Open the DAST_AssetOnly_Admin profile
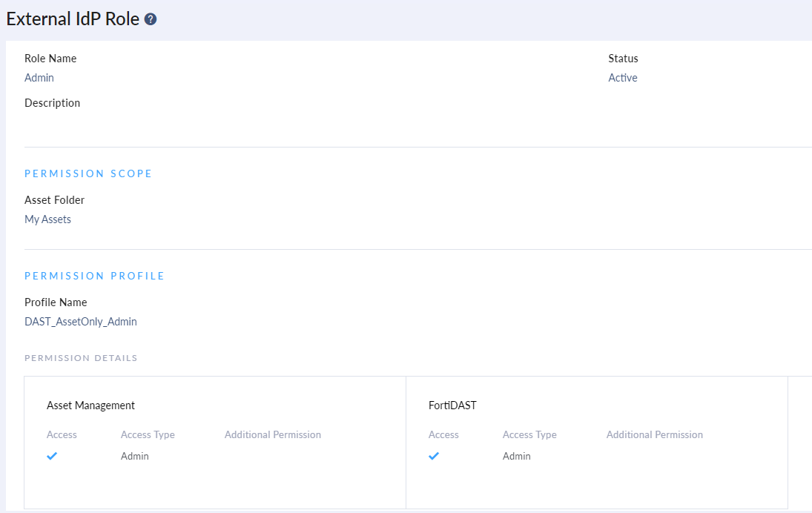Viewport: 812px width, 513px height. click(81, 322)
